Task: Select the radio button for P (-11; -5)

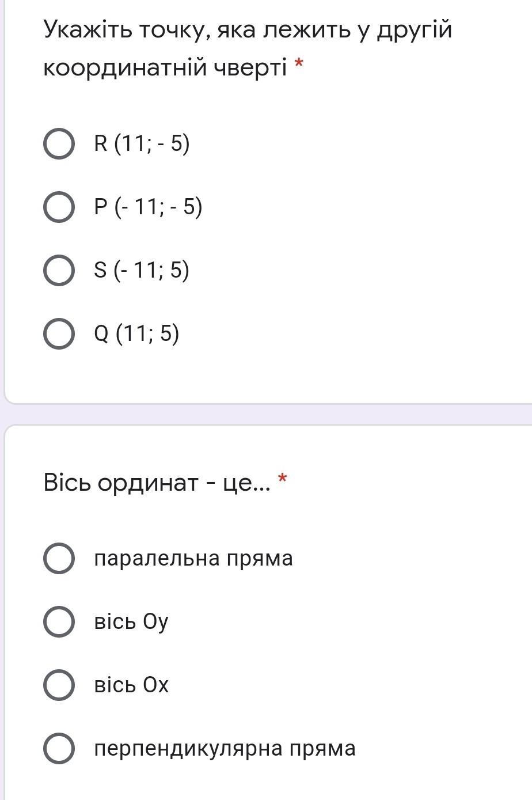Action: click(59, 207)
